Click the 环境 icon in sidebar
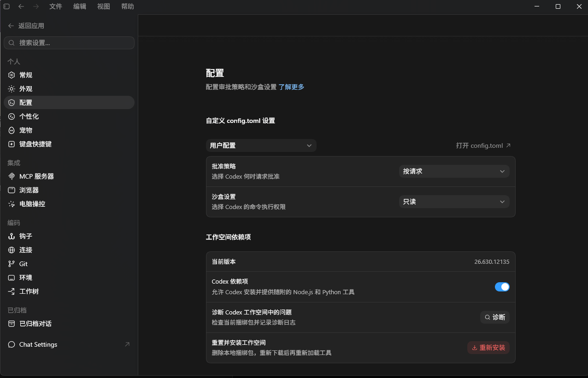Viewport: 588px width, 378px height. point(12,278)
